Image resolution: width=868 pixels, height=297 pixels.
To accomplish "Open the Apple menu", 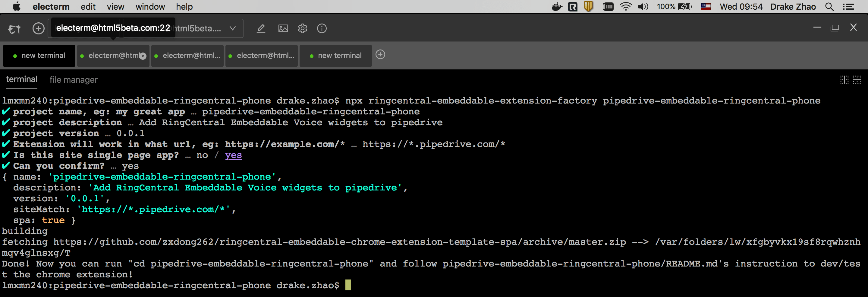I will (16, 7).
